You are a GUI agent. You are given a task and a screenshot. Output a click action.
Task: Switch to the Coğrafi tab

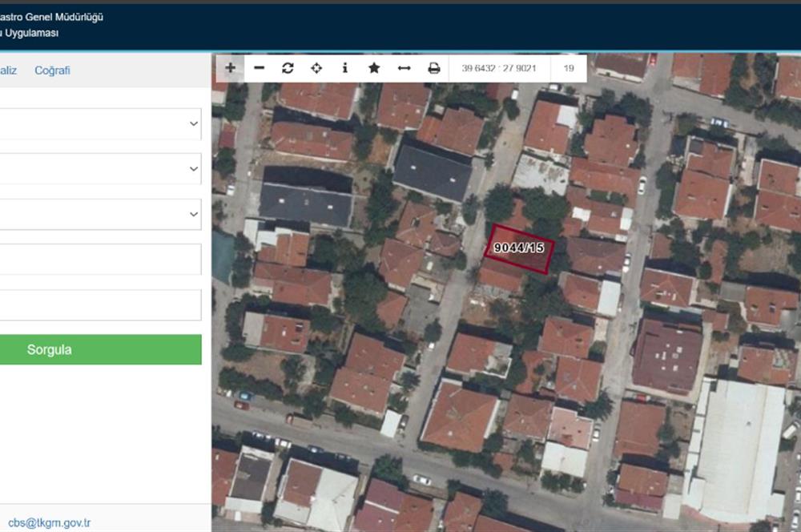pyautogui.click(x=52, y=71)
